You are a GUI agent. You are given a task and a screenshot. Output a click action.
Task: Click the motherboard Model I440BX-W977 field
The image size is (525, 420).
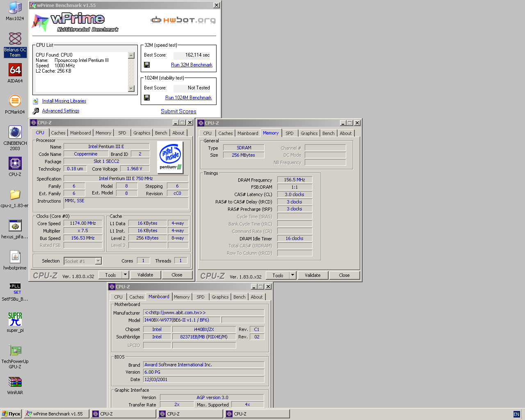pos(182,320)
